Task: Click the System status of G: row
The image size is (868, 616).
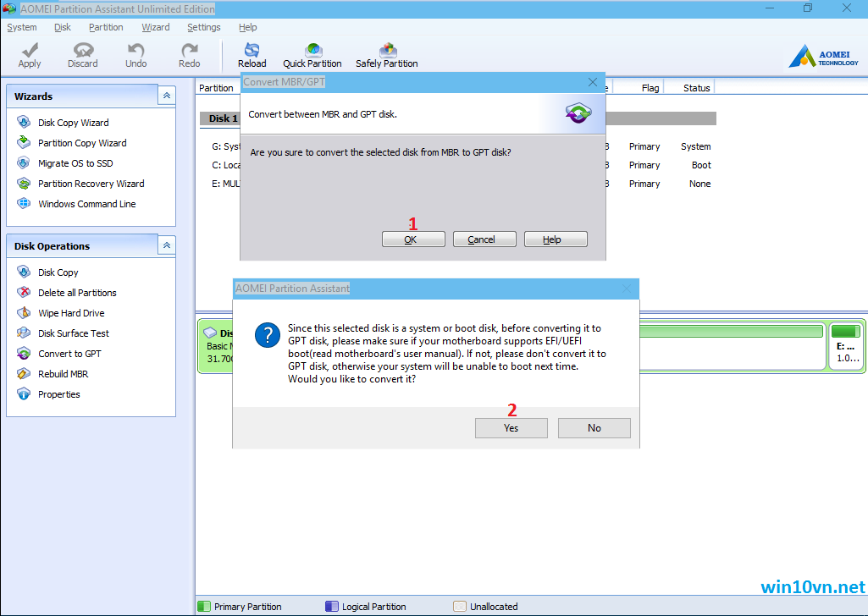Action: pyautogui.click(x=696, y=146)
